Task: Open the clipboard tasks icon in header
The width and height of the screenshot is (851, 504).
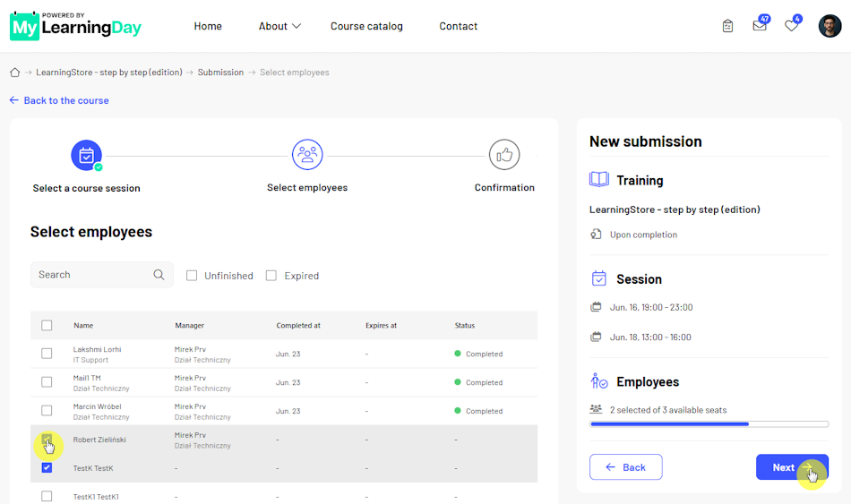Action: 727,25
